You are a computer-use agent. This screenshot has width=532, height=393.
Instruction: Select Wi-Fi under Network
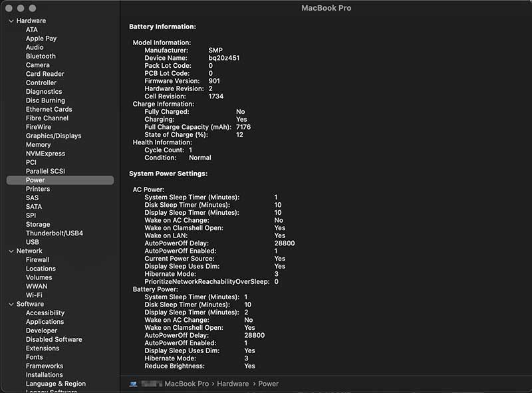click(x=34, y=295)
